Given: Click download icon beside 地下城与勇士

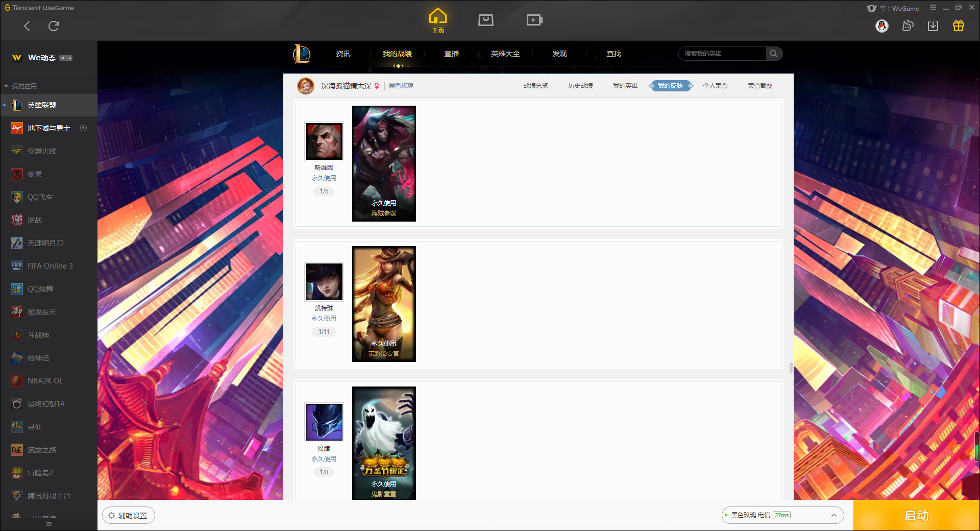Looking at the screenshot, I should click(84, 128).
